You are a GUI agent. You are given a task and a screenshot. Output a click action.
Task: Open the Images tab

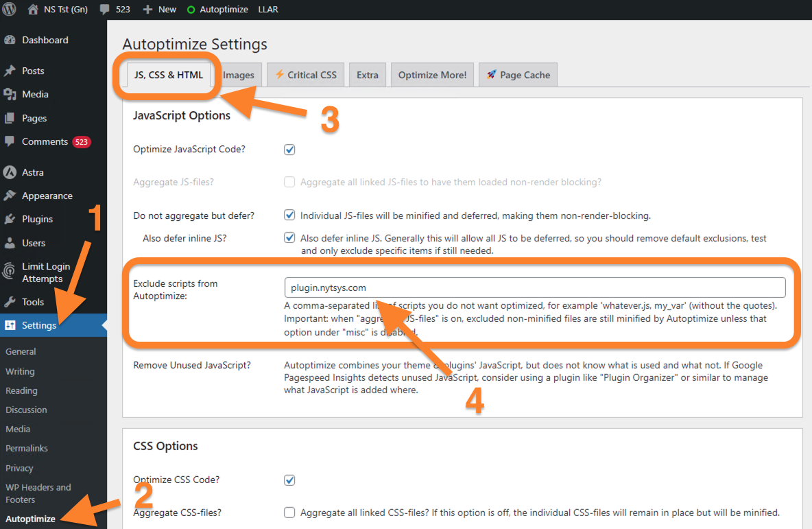tap(239, 75)
